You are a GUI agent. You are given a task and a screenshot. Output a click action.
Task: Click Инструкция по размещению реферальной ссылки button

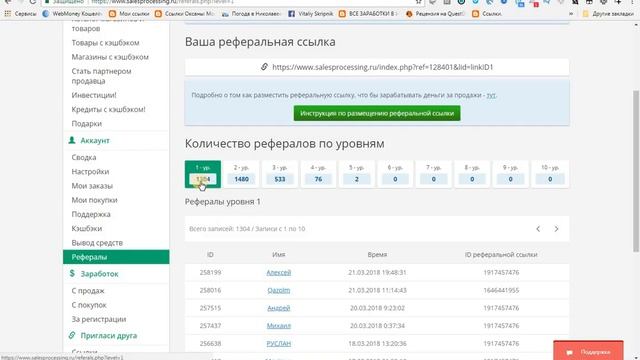(x=377, y=113)
